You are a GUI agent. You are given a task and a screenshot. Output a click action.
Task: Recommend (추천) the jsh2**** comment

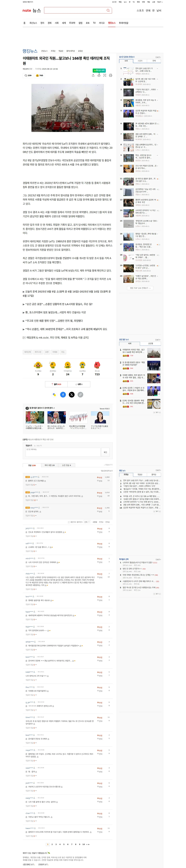[x=100, y=529]
